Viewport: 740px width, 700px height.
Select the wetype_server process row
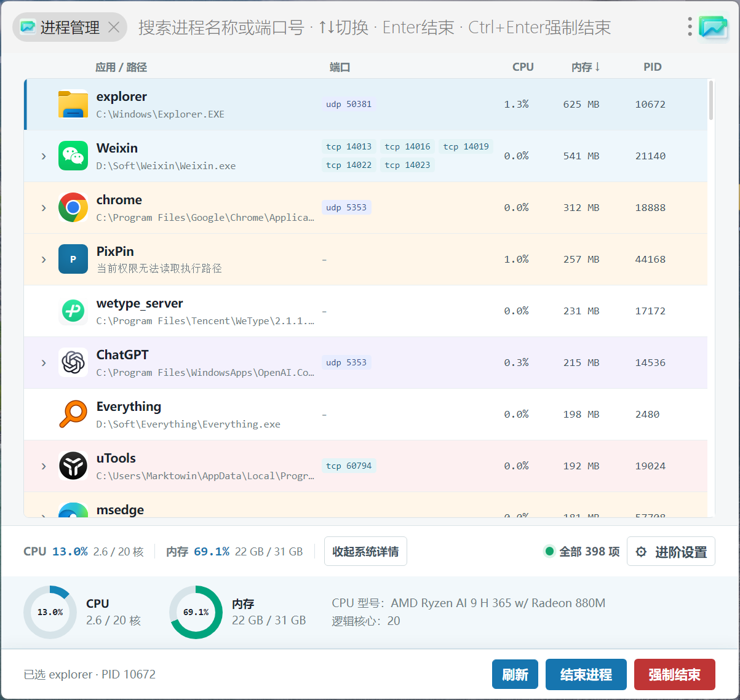(x=365, y=311)
